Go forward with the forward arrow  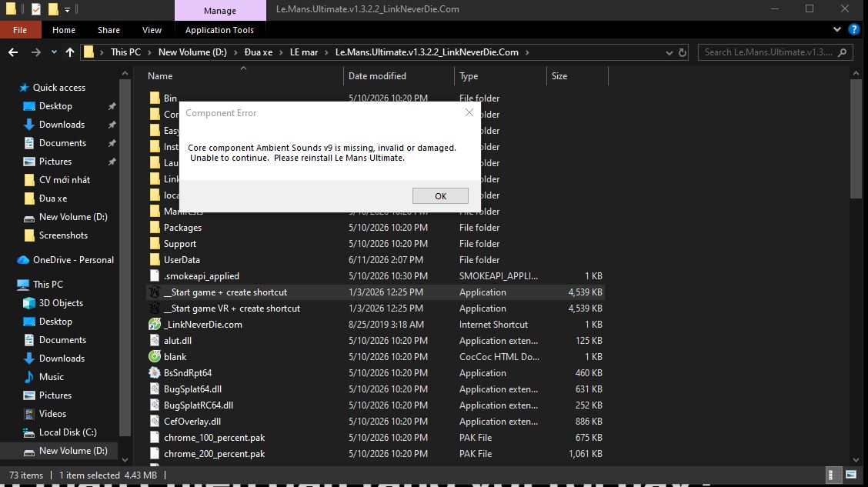coord(35,52)
